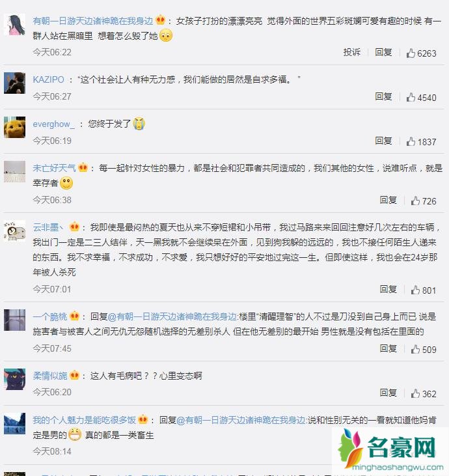
Task: Click 回复 under everghow_'s comment
Action: tap(383, 141)
